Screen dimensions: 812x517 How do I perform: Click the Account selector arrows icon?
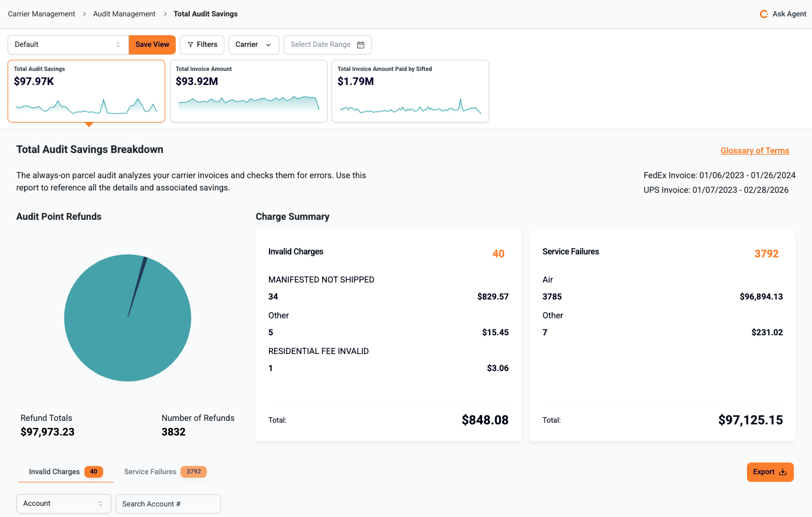coord(100,504)
